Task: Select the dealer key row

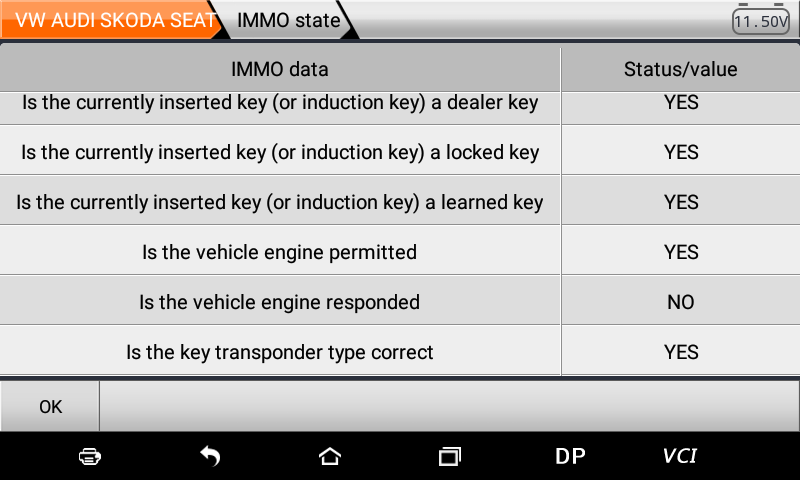Action: coord(280,103)
